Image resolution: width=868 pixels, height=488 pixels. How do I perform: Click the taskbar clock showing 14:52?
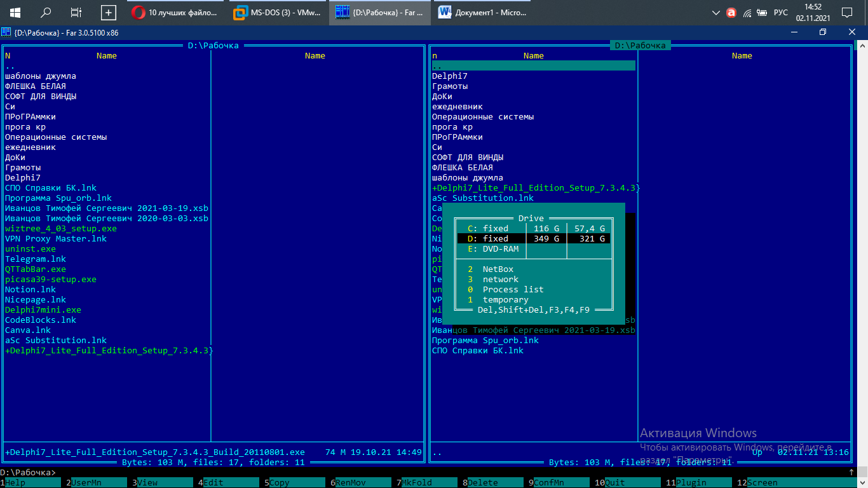tap(813, 12)
